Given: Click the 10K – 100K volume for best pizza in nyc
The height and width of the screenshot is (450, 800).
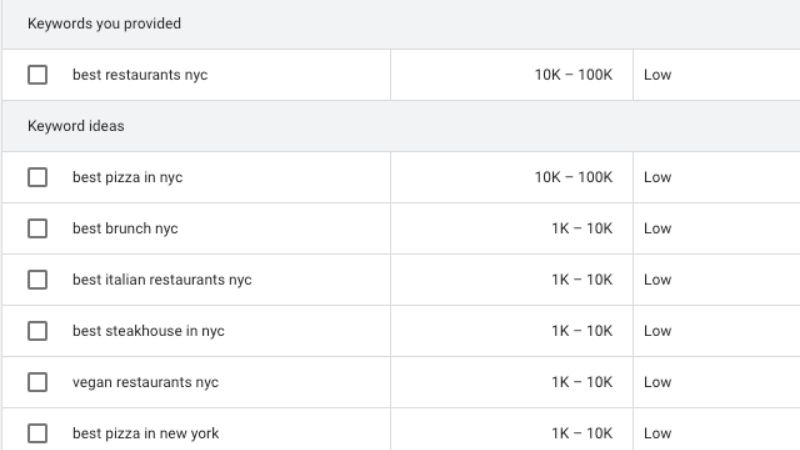Looking at the screenshot, I should [x=573, y=177].
